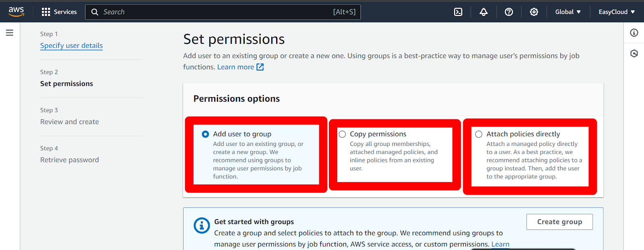Viewport: 644px width, 250px height.
Task: Click into the AWS Search field
Action: click(x=223, y=12)
